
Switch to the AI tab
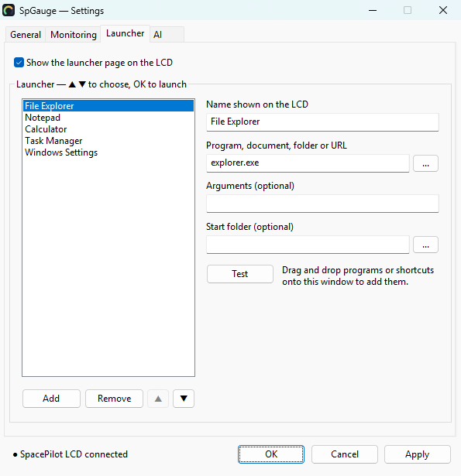(x=167, y=35)
